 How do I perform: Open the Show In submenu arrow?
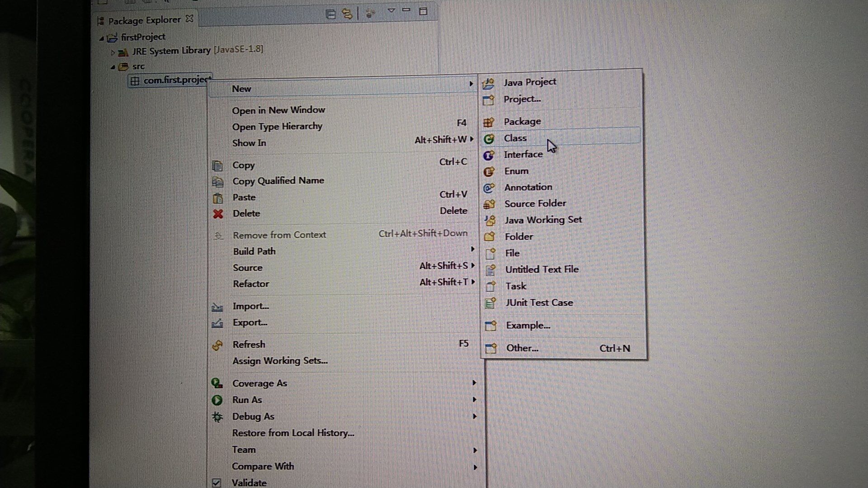tap(472, 139)
